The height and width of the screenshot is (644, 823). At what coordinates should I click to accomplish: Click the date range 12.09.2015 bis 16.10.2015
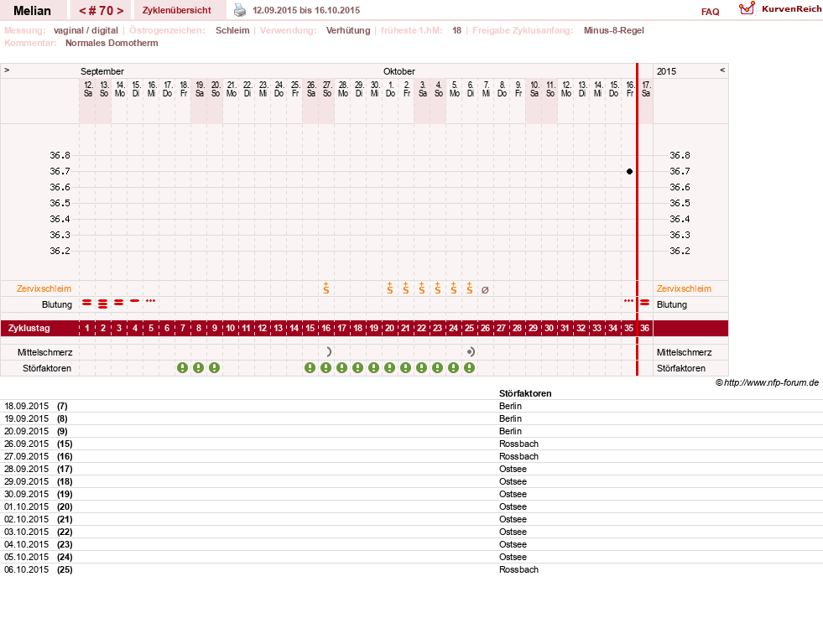click(306, 10)
